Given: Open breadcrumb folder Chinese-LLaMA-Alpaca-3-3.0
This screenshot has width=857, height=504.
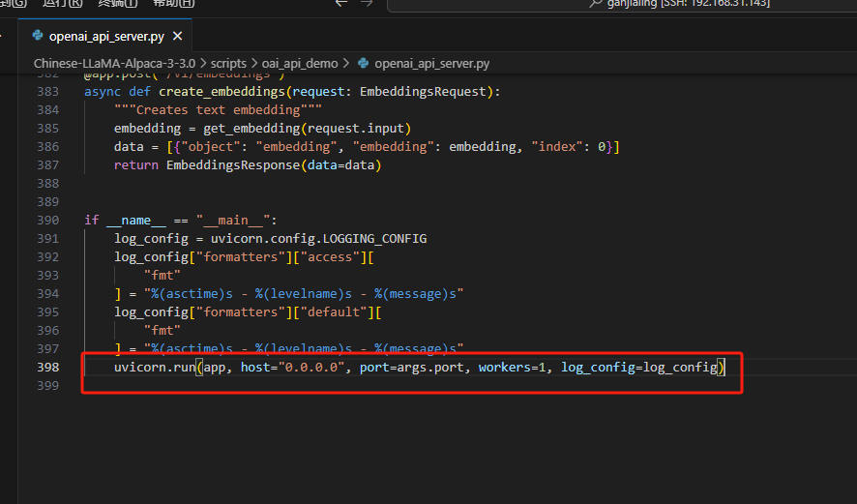Looking at the screenshot, I should click(114, 64).
